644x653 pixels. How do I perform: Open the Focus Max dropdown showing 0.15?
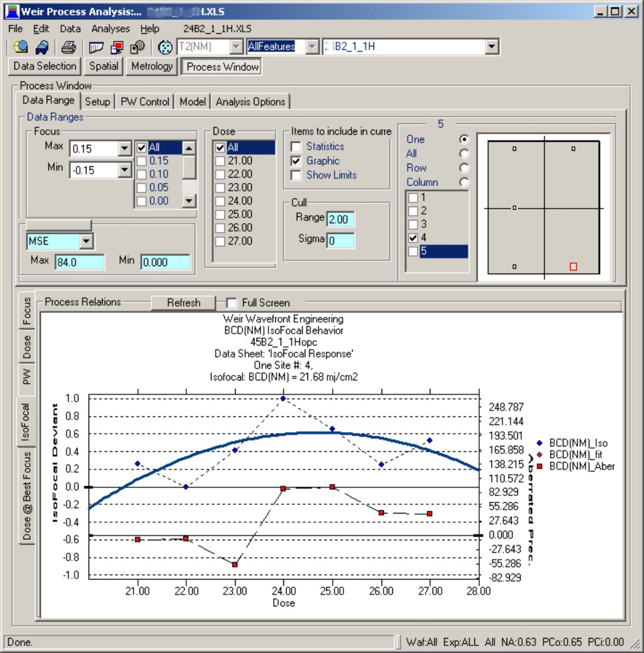pos(125,148)
